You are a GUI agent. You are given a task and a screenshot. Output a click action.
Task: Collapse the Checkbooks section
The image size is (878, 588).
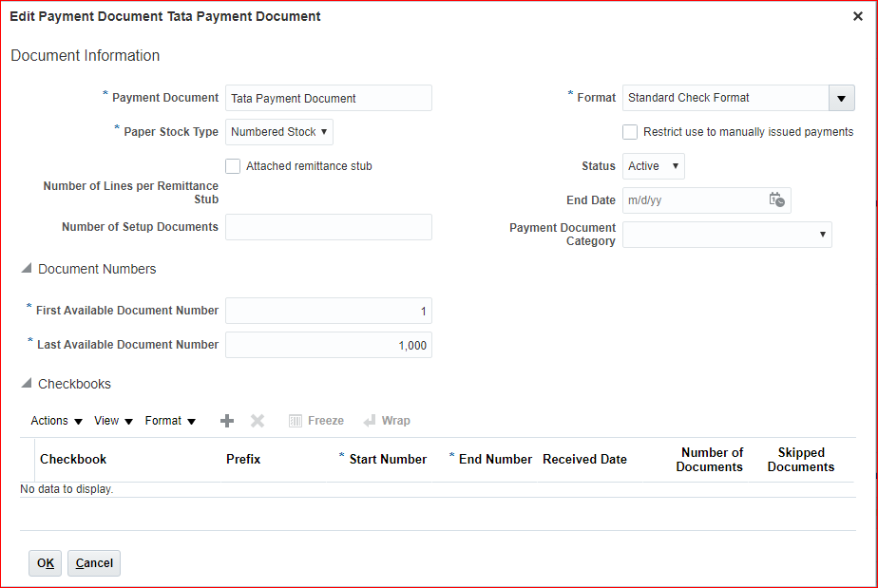click(x=26, y=385)
